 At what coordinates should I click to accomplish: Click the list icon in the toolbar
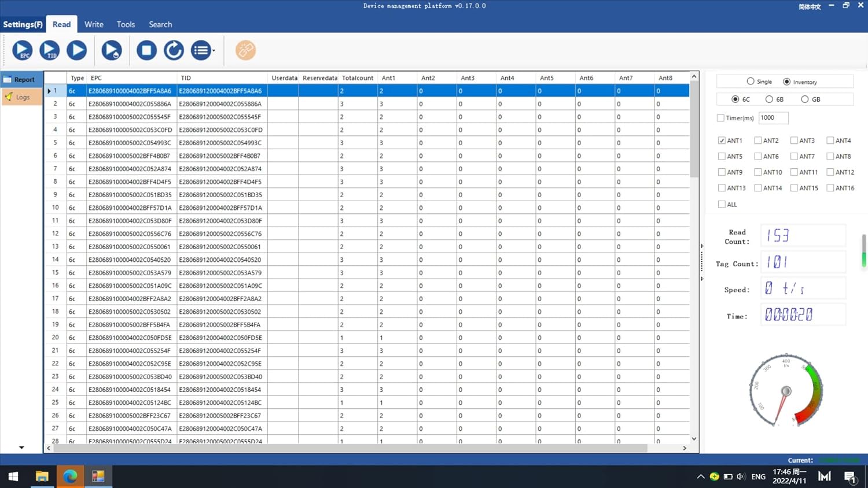pos(200,50)
